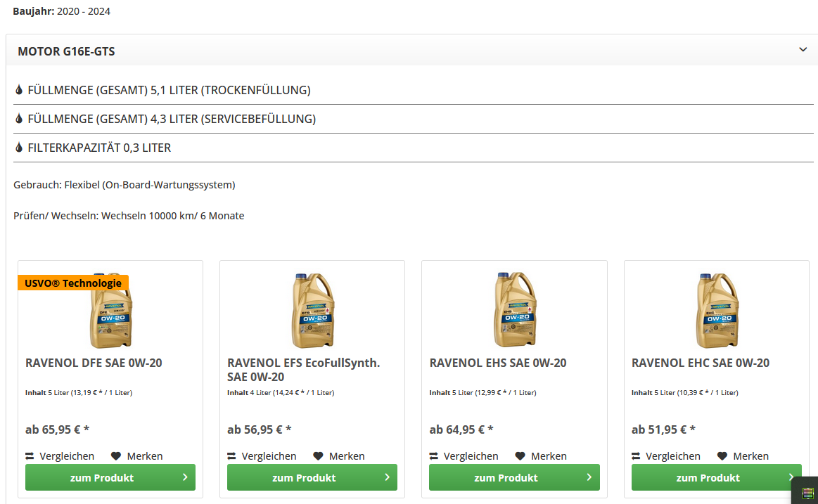This screenshot has width=818, height=504.
Task: Click Inhalt 5 Liter (10,39 € / 1 Liter)
Action: (685, 392)
